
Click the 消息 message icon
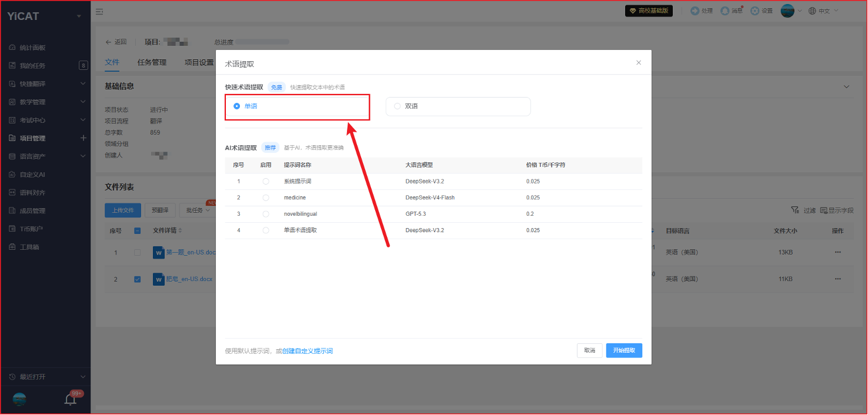tap(725, 11)
